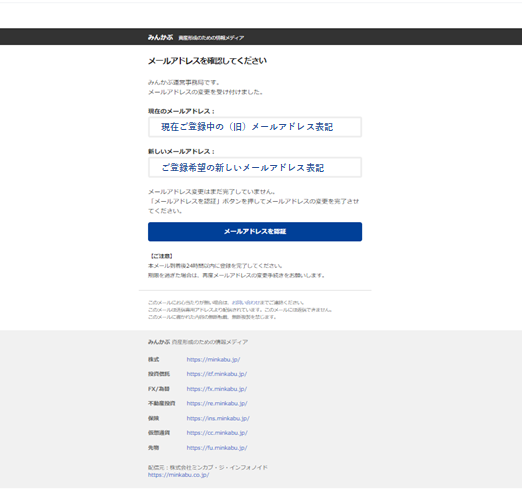
Task: Click the FX/為替 footer label
Action: 159,389
